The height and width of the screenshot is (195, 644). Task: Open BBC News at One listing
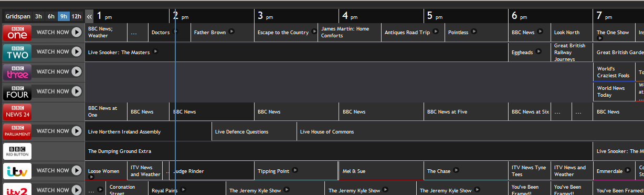point(106,111)
